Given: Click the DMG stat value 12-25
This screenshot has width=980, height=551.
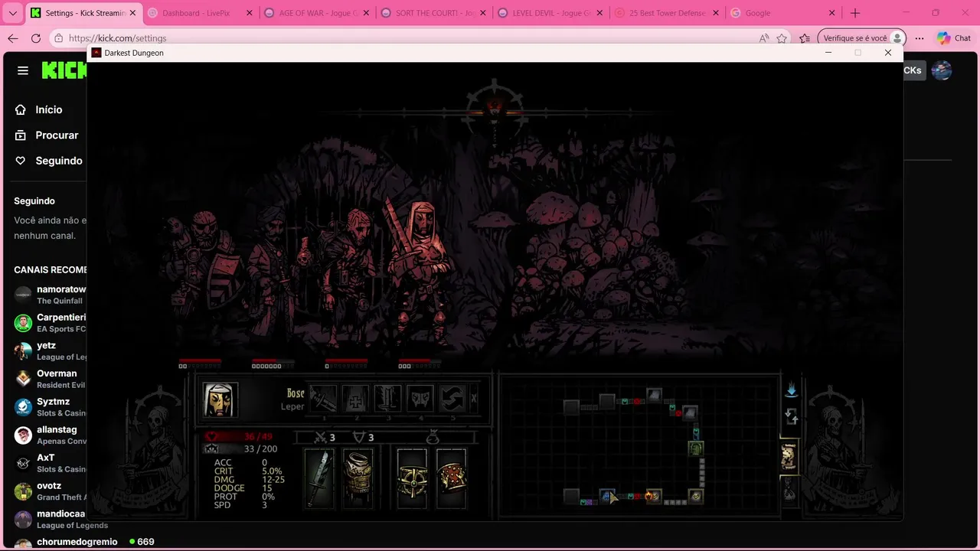Looking at the screenshot, I should [273, 480].
